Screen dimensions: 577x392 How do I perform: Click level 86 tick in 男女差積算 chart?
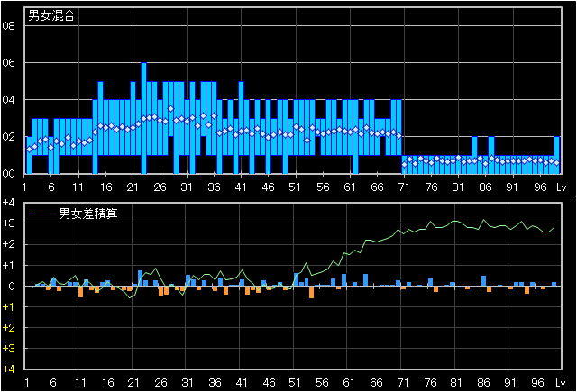(x=483, y=383)
